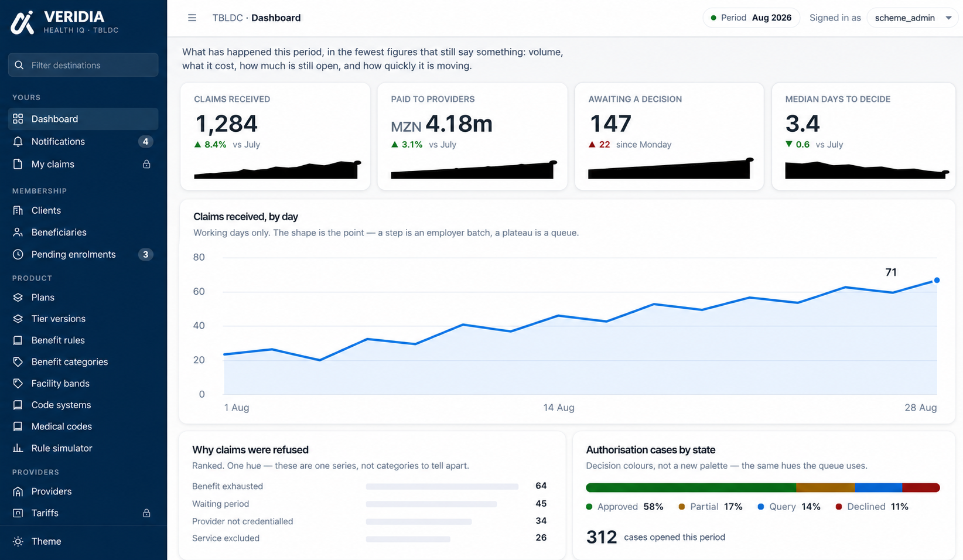Screen dimensions: 963x560
Task: Go to the Plans page
Action: (83, 298)
